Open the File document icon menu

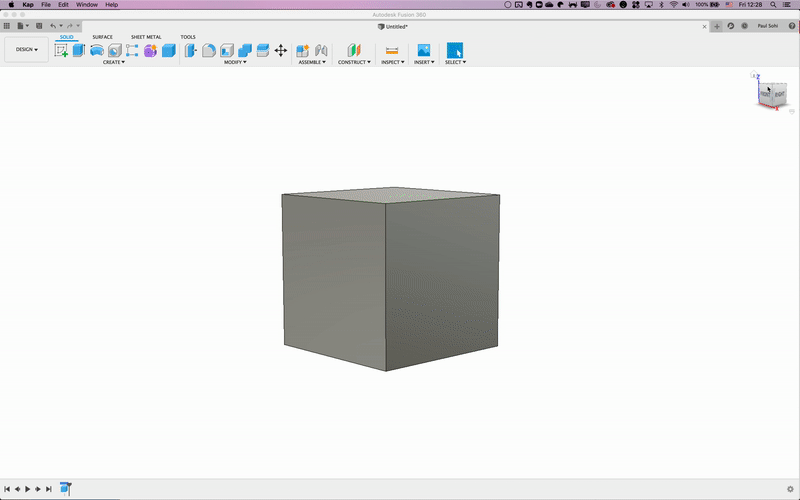coord(22,26)
